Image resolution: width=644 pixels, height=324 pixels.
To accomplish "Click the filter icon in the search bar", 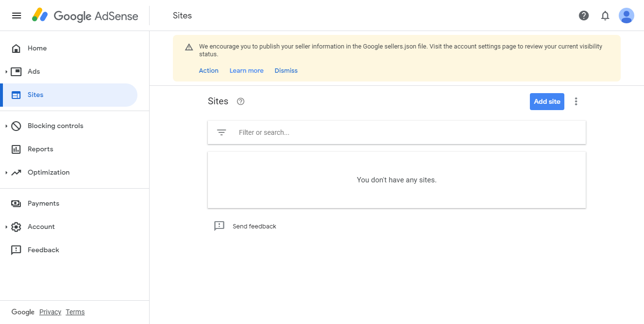I will pos(221,132).
